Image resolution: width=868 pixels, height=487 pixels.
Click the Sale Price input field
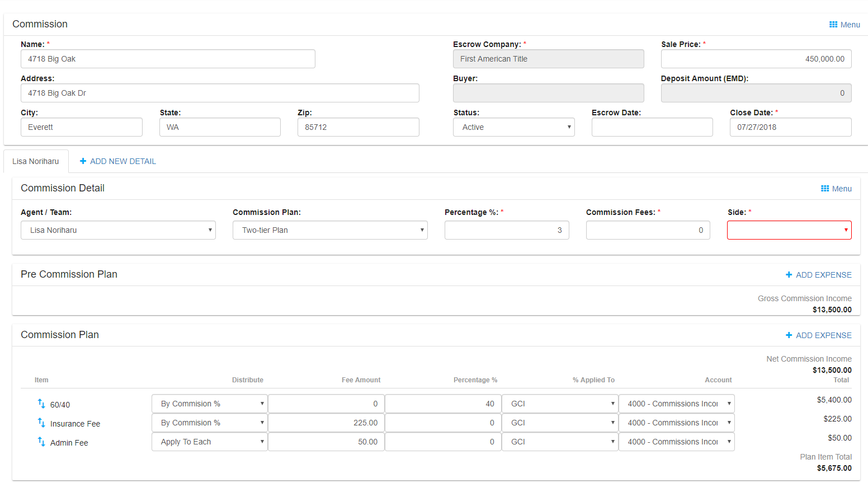coord(756,59)
